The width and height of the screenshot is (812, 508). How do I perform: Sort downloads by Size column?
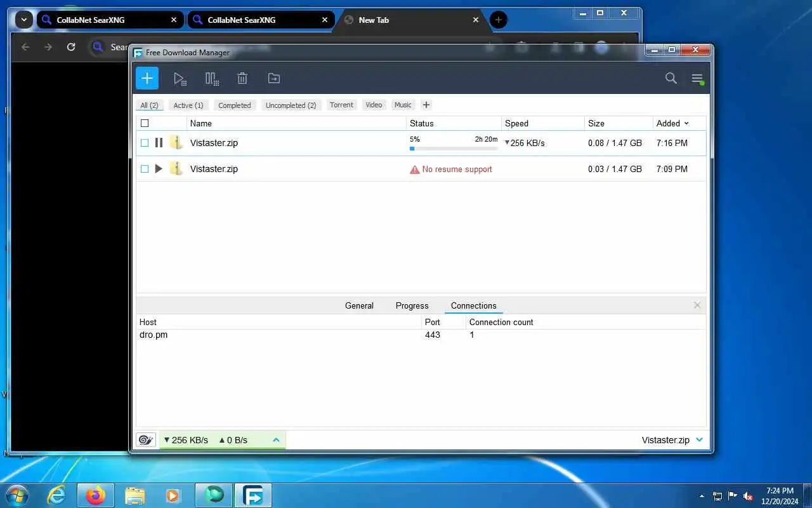(x=619, y=123)
